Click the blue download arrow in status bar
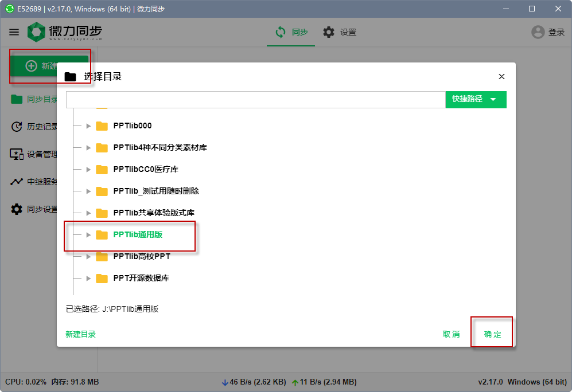The image size is (572, 392). pos(225,382)
